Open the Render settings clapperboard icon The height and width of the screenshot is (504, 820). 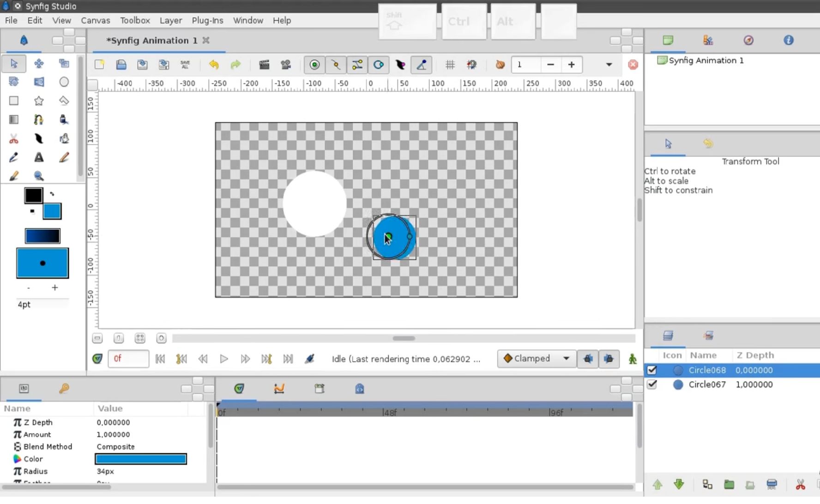coord(264,65)
